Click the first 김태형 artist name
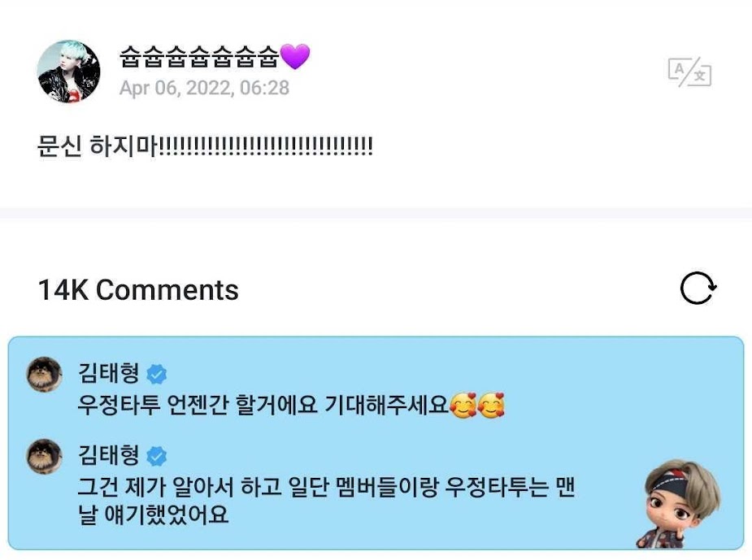This screenshot has height=560, width=752. pos(109,373)
